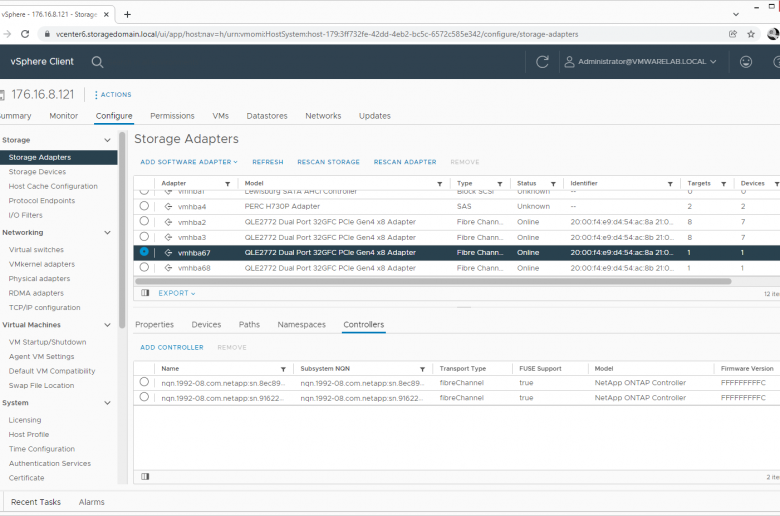This screenshot has height=516, width=780.
Task: Click the vmhba68 adapter icon
Action: (x=169, y=268)
